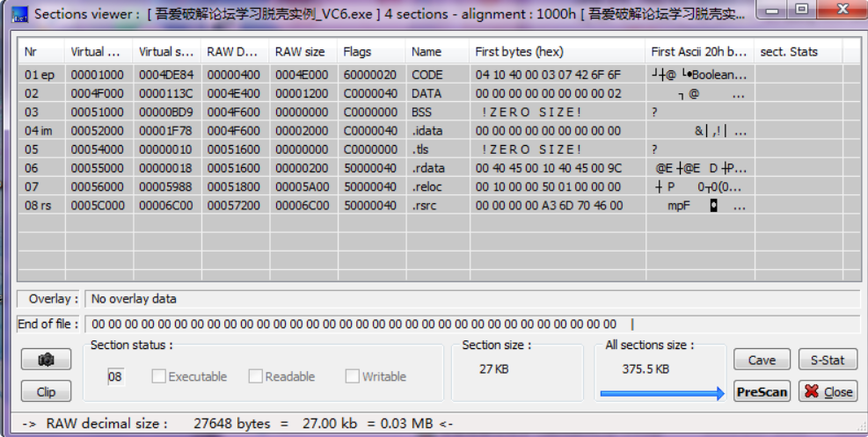
Task: Select the .tls section name
Action: (419, 149)
